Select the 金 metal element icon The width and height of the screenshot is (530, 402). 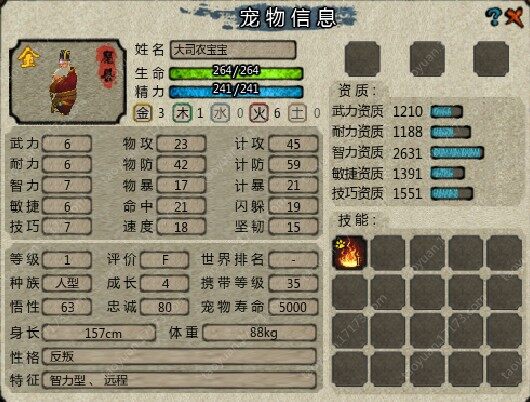point(142,113)
